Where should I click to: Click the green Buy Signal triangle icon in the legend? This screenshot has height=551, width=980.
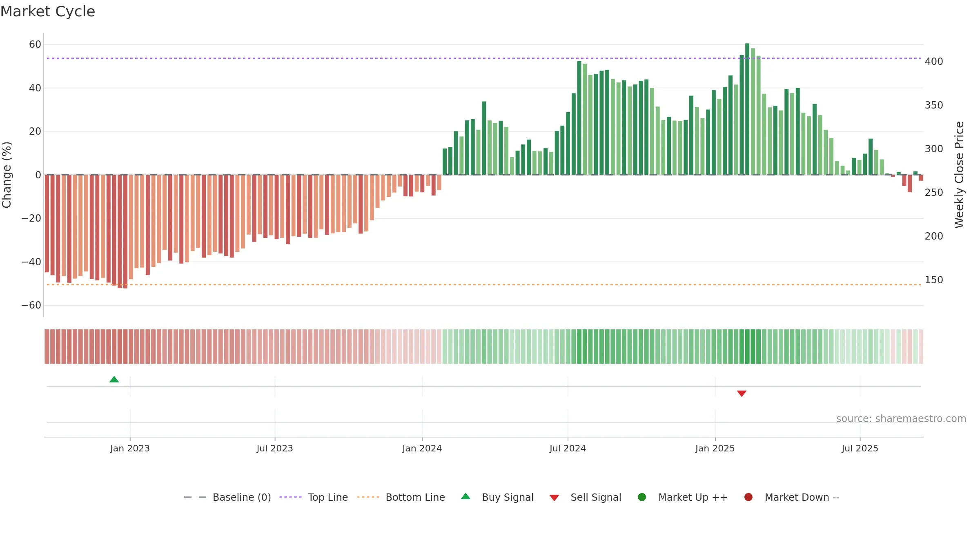pos(465,496)
